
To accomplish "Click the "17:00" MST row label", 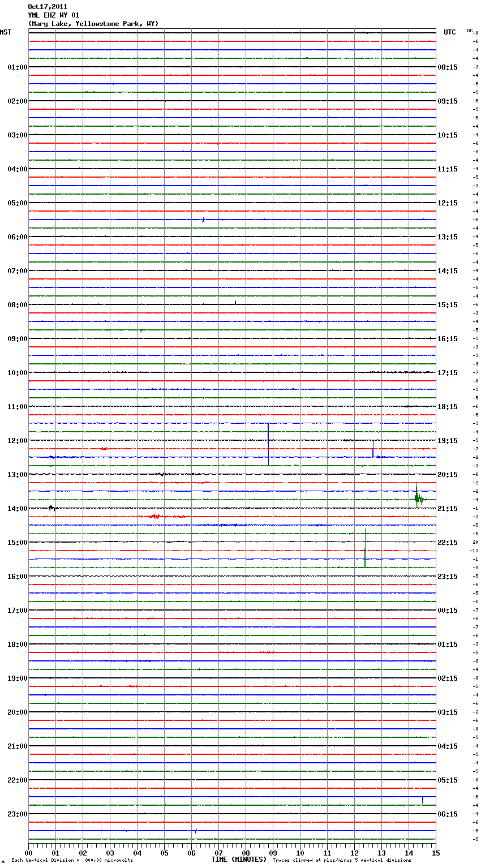I will click(18, 611).
